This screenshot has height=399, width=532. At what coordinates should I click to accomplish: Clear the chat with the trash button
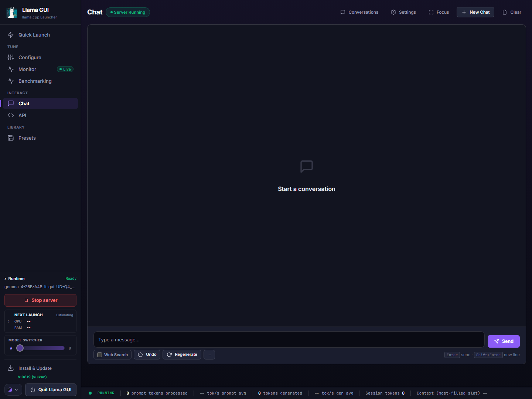point(512,12)
